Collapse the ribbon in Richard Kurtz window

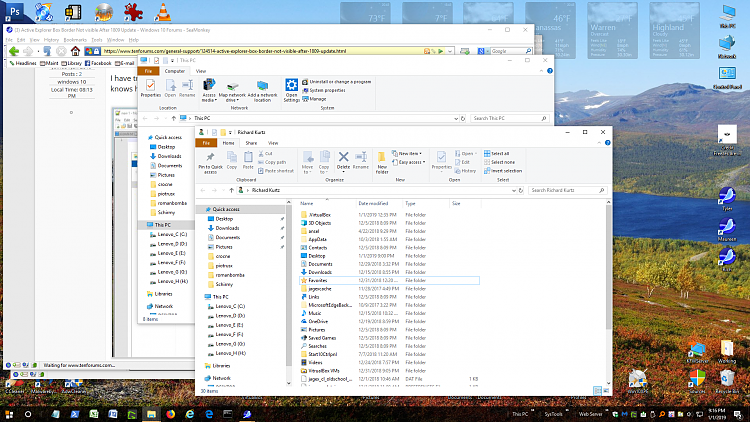[599, 143]
